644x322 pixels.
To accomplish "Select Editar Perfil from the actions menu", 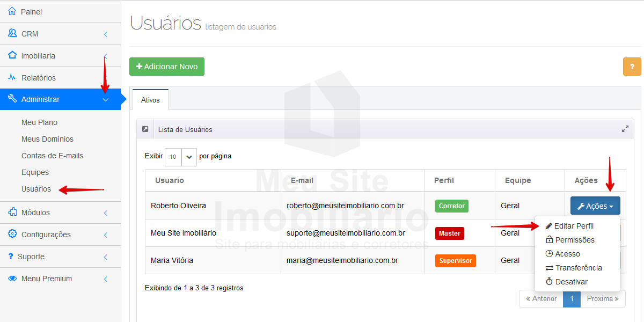I will [573, 226].
